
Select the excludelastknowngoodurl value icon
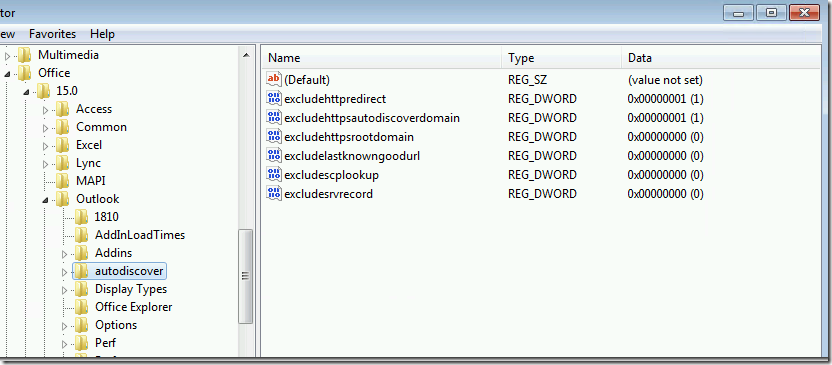click(274, 155)
